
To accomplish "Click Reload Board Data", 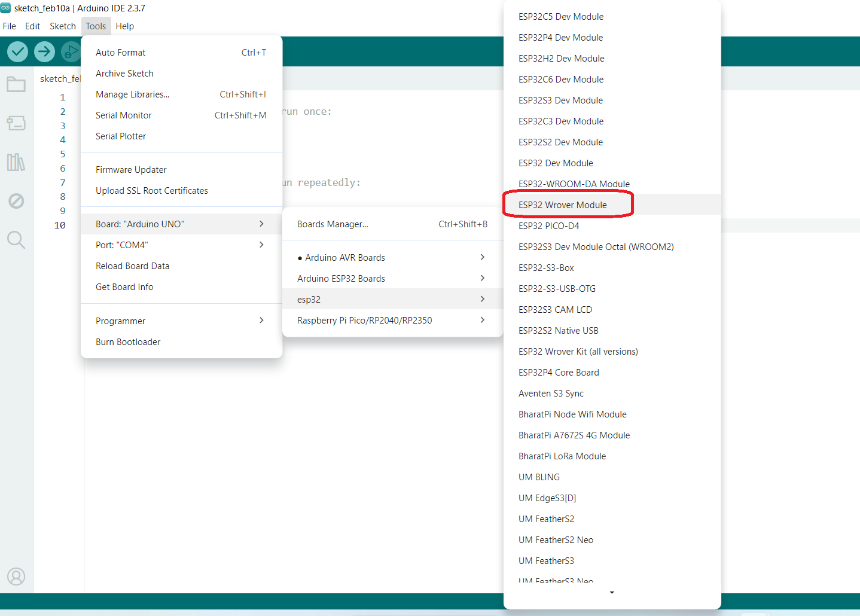I will pyautogui.click(x=181, y=266).
